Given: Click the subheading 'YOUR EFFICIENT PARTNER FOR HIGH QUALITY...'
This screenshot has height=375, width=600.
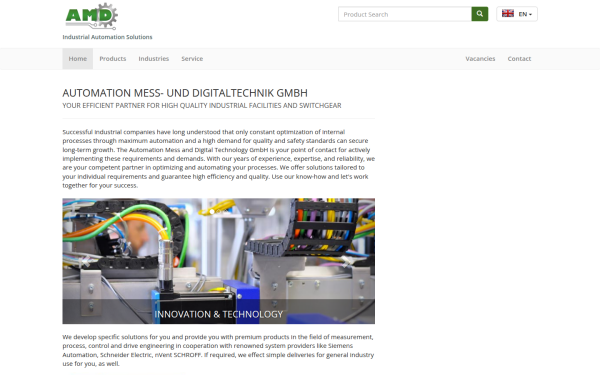Looking at the screenshot, I should pos(202,106).
